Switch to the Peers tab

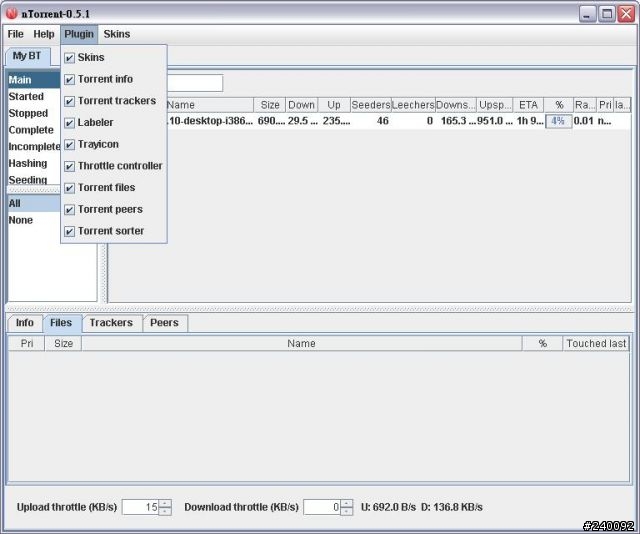coord(164,323)
